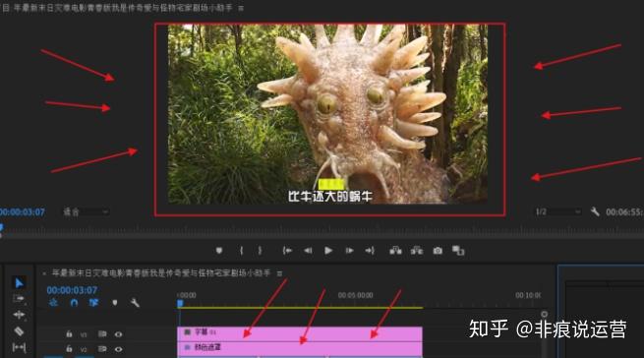644x358 pixels.
Task: Click Program Monitor scrub bar playhead
Action: point(2,228)
